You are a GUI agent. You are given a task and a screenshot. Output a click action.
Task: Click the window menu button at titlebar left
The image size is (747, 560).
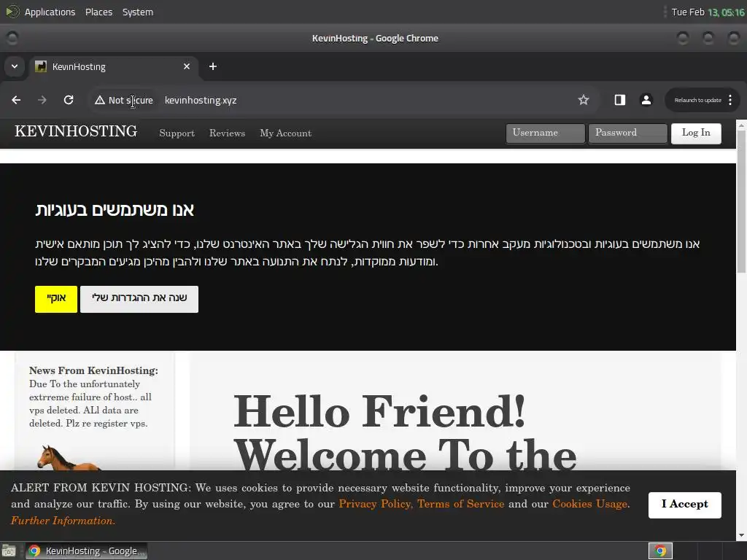(12, 38)
